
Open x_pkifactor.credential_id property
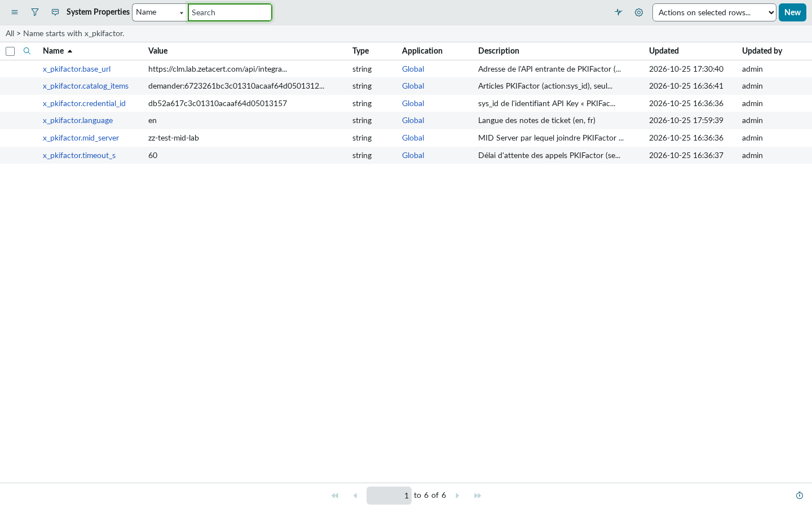click(84, 103)
